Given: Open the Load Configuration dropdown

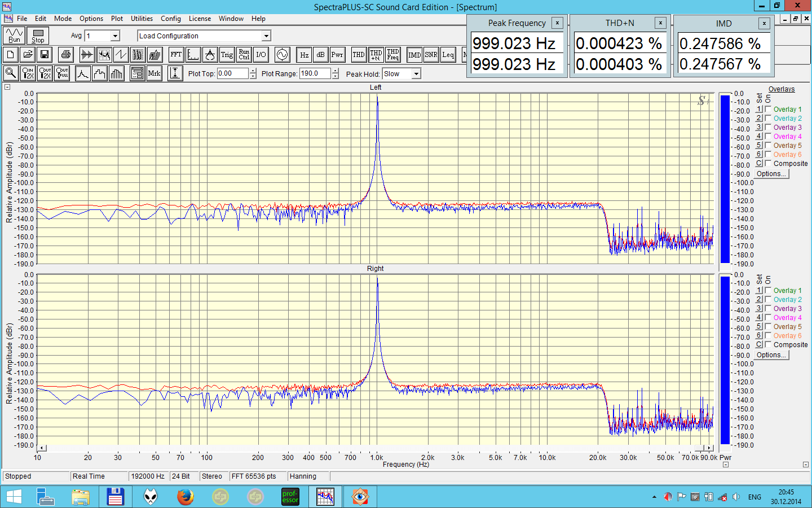Looking at the screenshot, I should pos(266,36).
